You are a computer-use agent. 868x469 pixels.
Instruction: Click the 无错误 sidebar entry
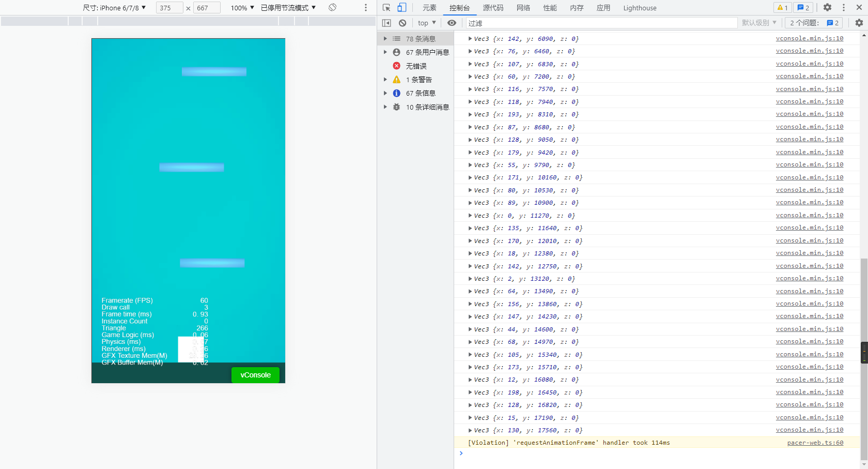416,66
